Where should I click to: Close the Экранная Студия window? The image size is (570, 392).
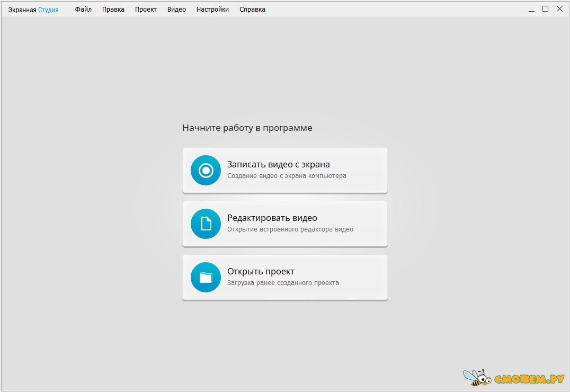(x=559, y=9)
